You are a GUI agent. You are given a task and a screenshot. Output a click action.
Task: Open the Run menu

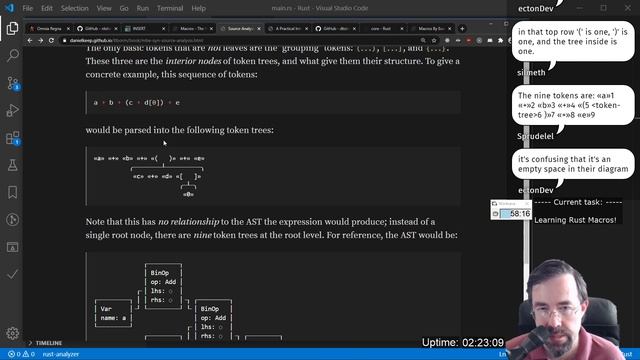coord(143,8)
